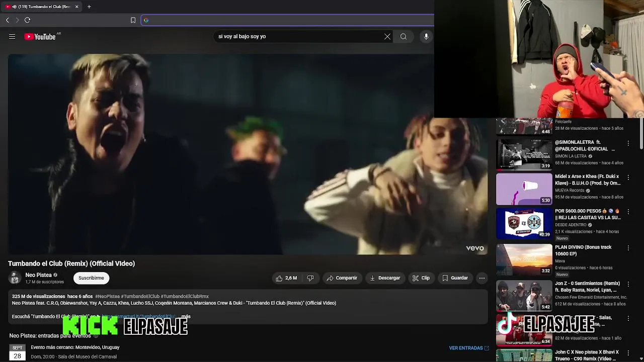The width and height of the screenshot is (644, 362).
Task: Open options for SIMON LA LETRA video
Action: pyautogui.click(x=628, y=143)
